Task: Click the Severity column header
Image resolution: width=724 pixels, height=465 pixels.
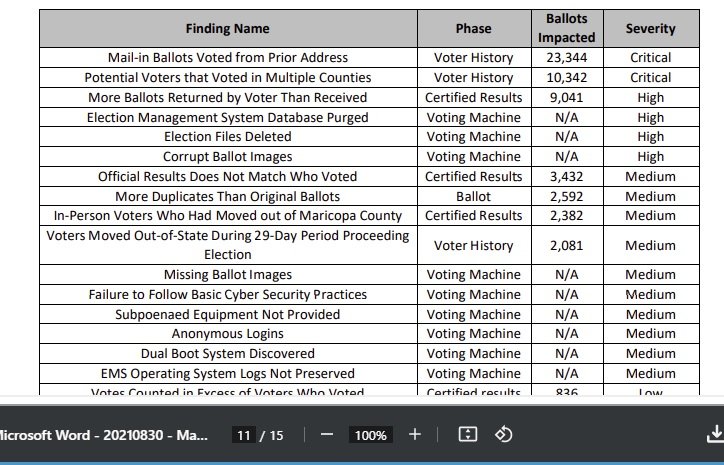Action: tap(650, 29)
